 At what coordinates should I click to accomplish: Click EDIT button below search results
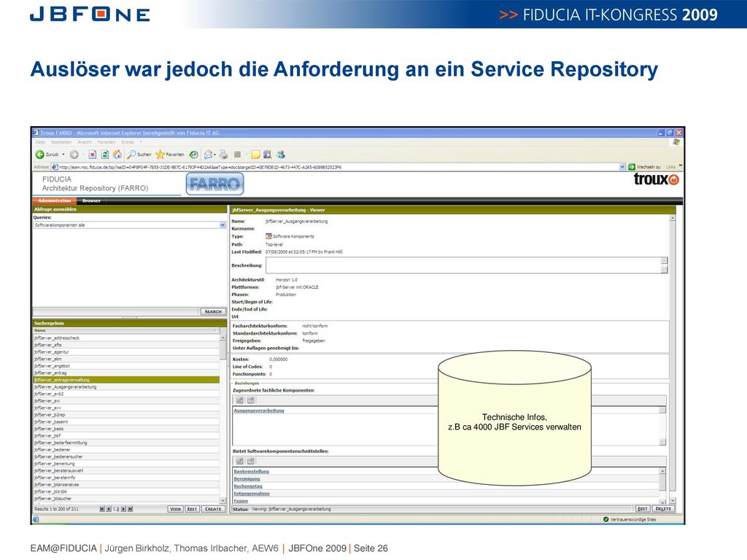[192, 509]
